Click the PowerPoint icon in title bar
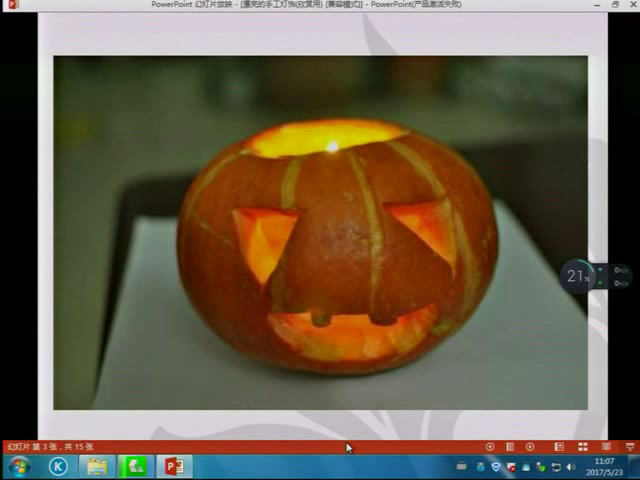 [x=13, y=4]
